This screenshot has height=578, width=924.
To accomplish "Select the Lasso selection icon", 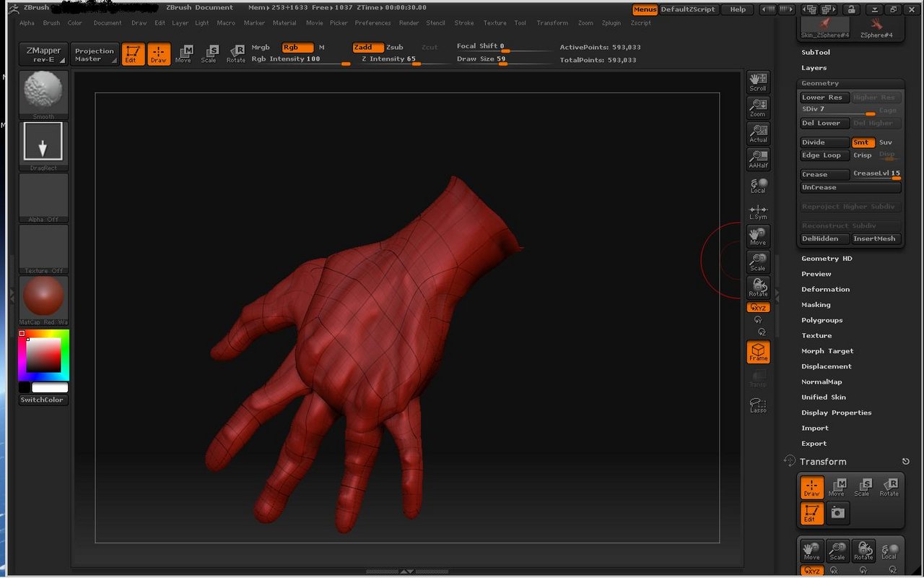I will click(758, 405).
